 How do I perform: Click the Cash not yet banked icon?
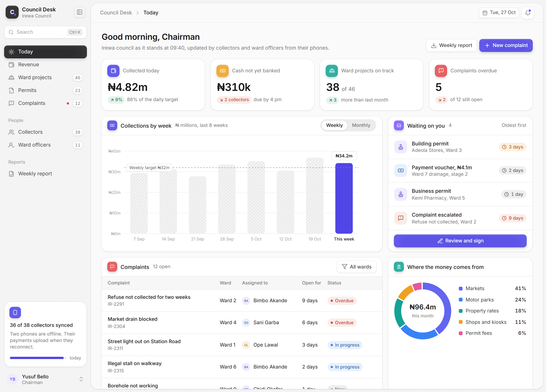coord(222,71)
